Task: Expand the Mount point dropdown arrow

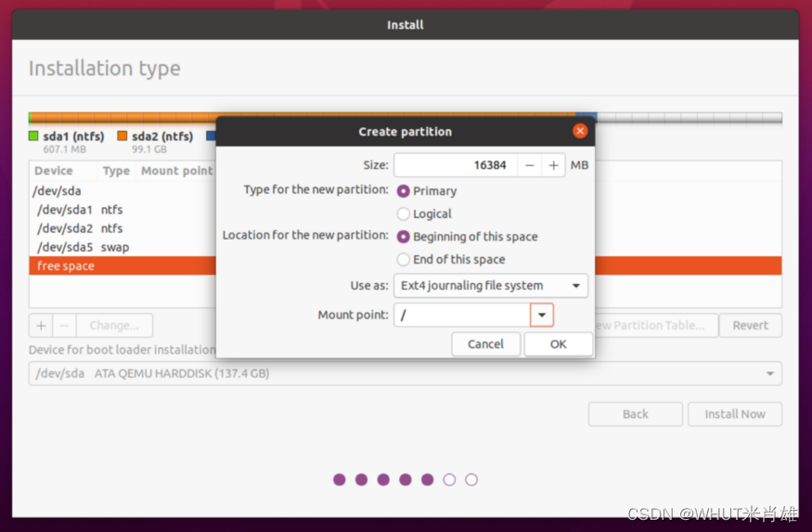Action: [542, 315]
